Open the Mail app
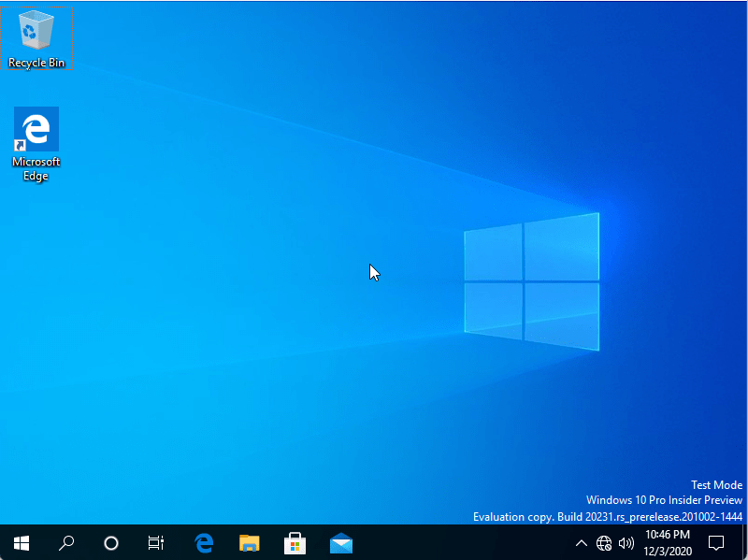Image resolution: width=748 pixels, height=560 pixels. 341,542
